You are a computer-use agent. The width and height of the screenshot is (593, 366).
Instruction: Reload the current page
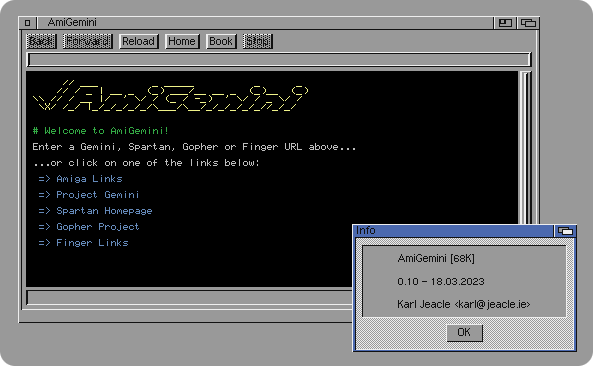(x=138, y=41)
